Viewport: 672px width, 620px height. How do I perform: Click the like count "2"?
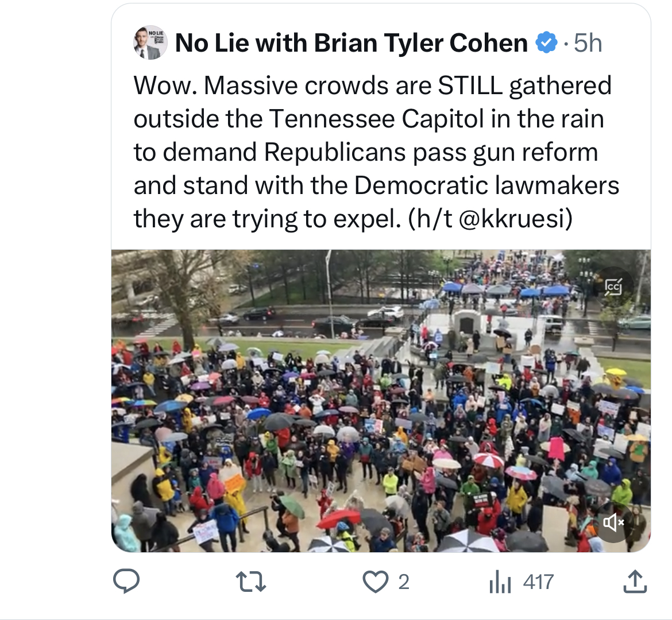[404, 582]
